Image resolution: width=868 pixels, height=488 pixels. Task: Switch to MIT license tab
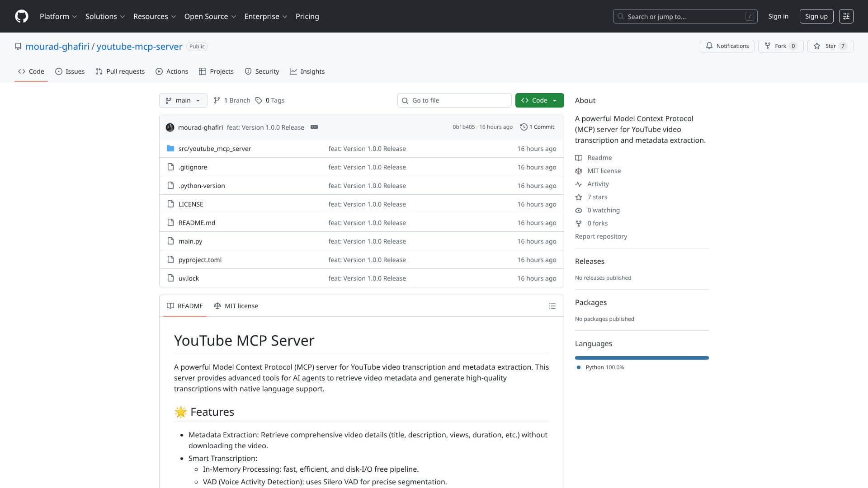point(236,306)
